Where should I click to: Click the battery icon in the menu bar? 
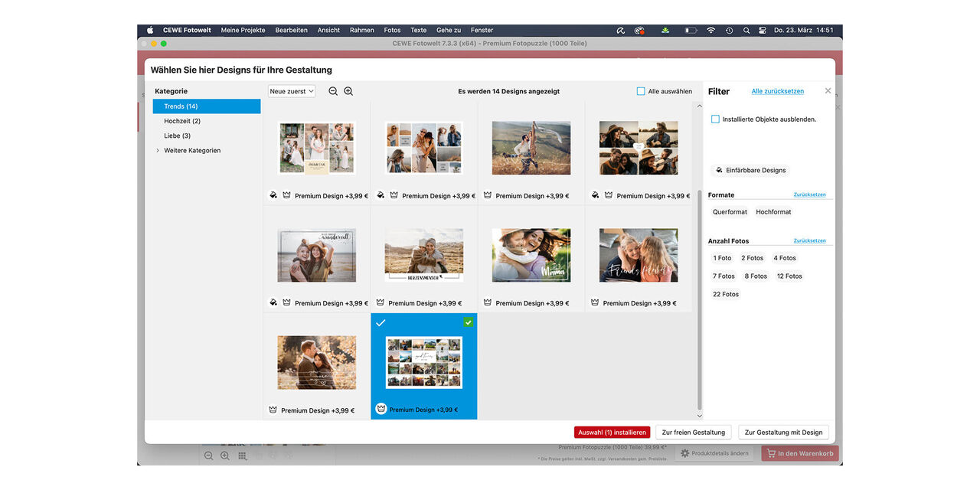(x=691, y=30)
